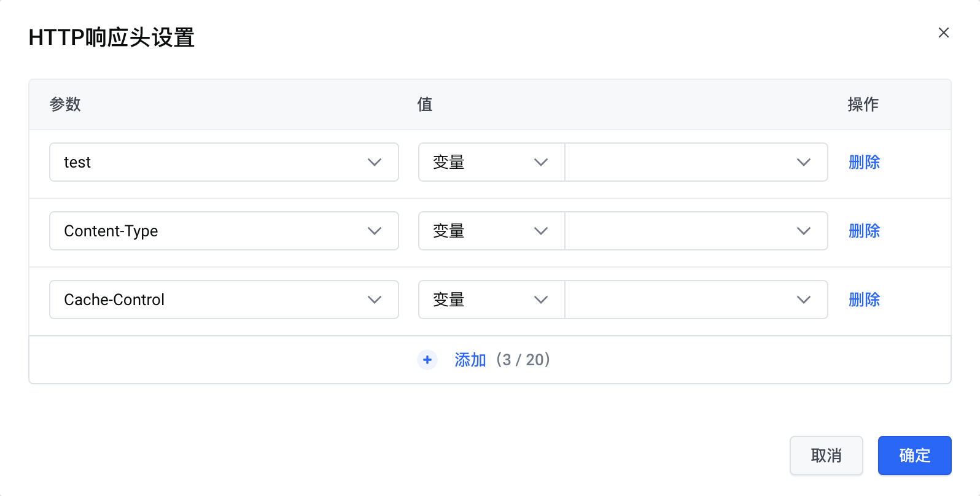Click the chevron arrow in the test parameter field
Viewport: 980px width, 496px height.
(x=375, y=162)
